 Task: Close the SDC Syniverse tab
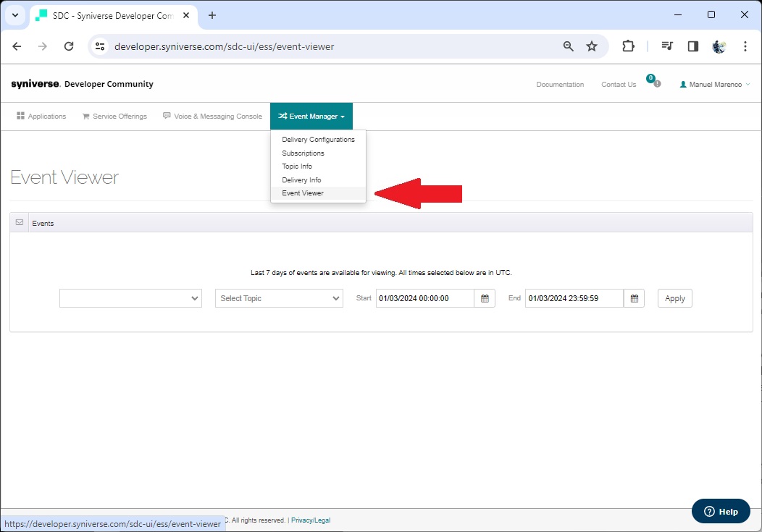coord(186,15)
